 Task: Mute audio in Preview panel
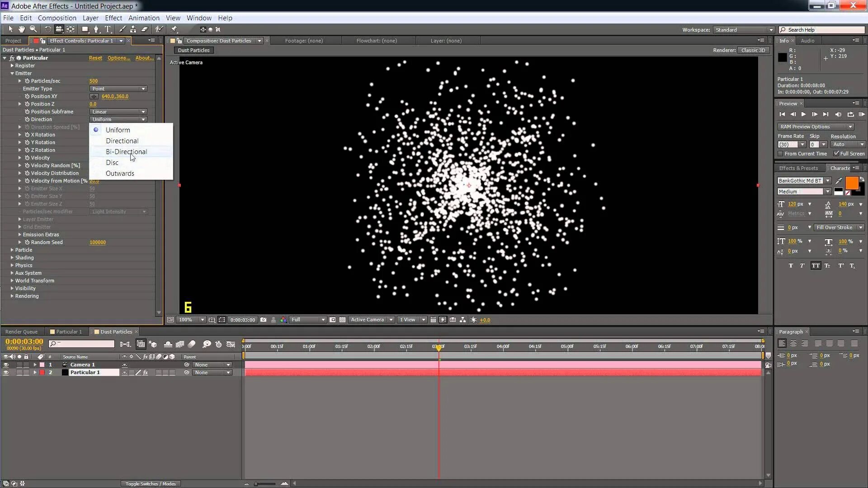(838, 114)
